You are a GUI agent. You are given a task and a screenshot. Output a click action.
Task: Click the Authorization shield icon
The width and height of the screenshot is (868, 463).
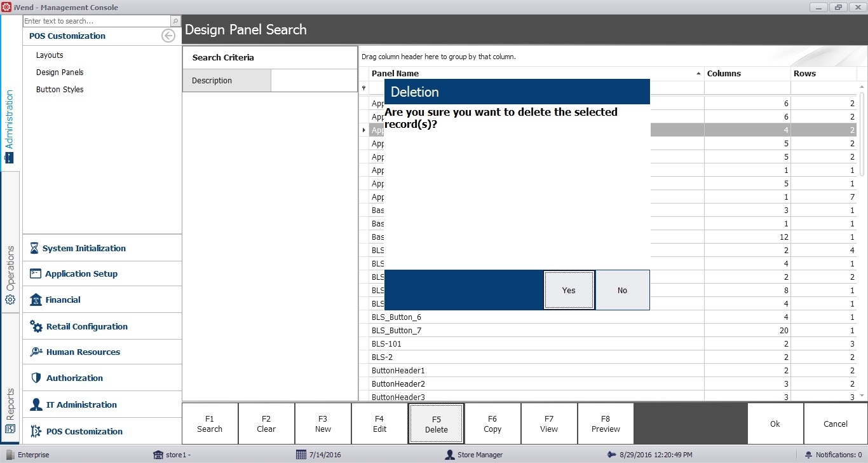[36, 378]
